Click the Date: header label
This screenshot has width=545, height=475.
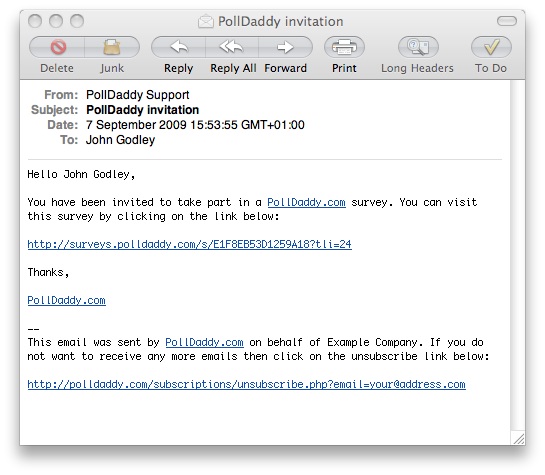coord(63,125)
